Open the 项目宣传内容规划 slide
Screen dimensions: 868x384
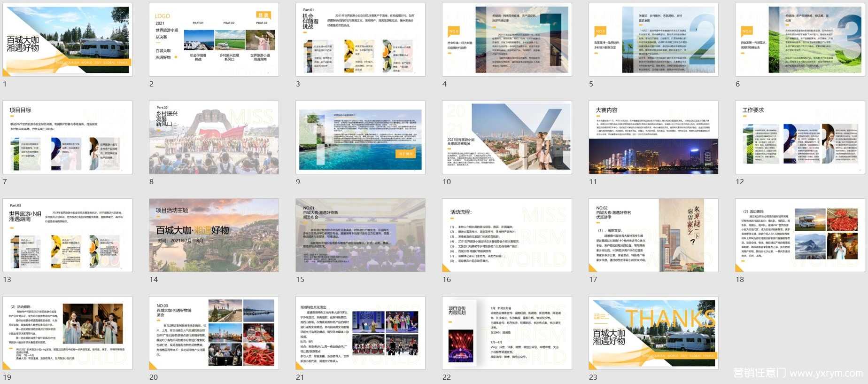(x=507, y=333)
